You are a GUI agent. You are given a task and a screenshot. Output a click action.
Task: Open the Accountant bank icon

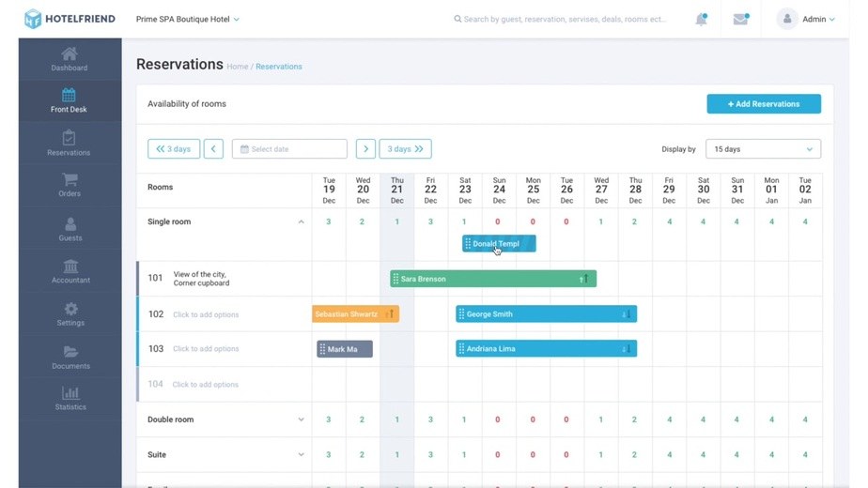[x=70, y=267]
